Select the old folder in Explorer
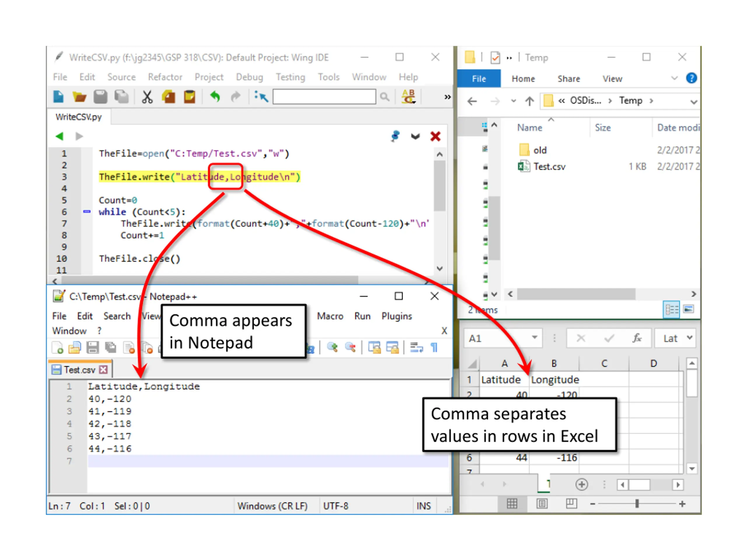Screen dimensions: 747x560 [x=540, y=150]
